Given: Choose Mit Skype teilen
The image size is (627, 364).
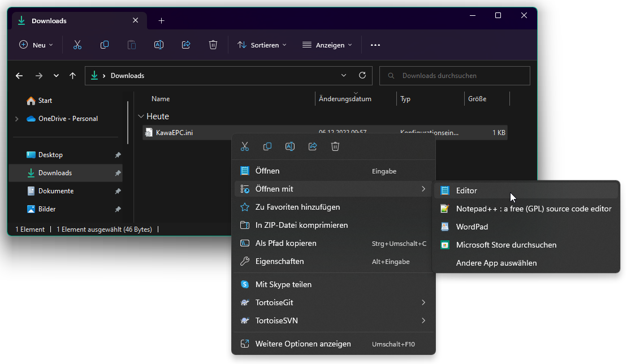Looking at the screenshot, I should coord(334,284).
